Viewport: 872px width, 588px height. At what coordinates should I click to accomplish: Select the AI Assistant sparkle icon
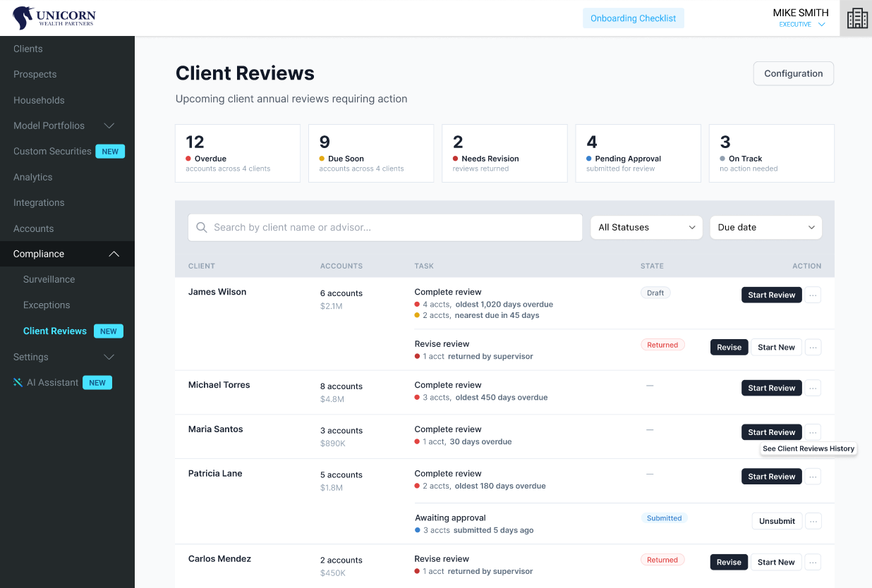coord(16,382)
